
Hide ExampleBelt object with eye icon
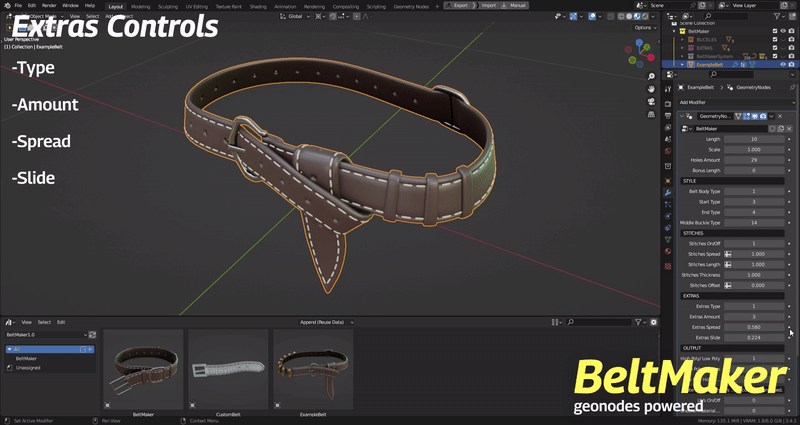point(783,64)
